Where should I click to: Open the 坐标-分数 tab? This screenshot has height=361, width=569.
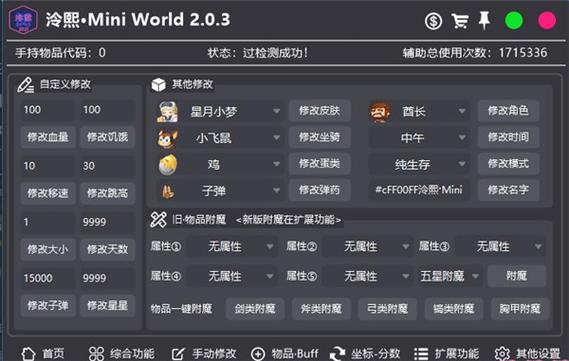tap(365, 353)
